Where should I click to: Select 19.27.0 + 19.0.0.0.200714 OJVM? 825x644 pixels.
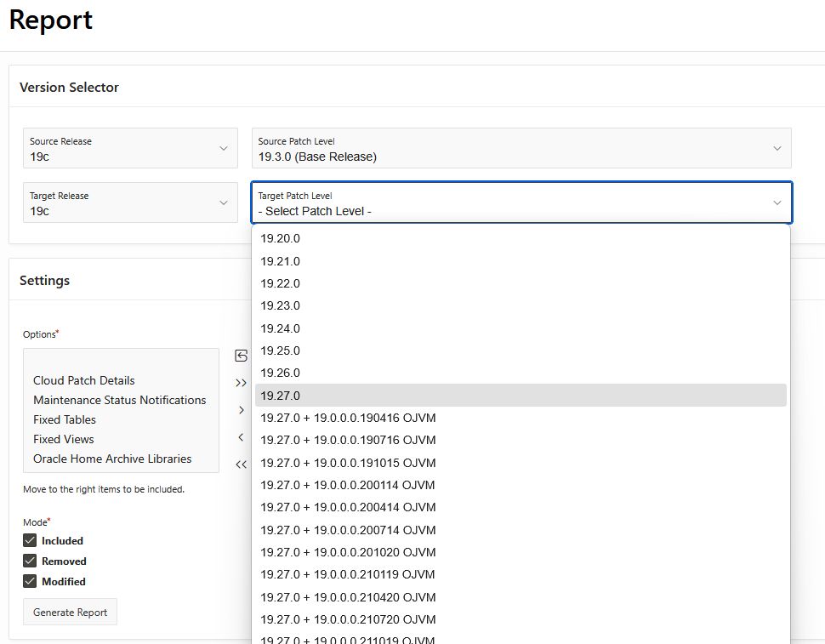pyautogui.click(x=521, y=530)
